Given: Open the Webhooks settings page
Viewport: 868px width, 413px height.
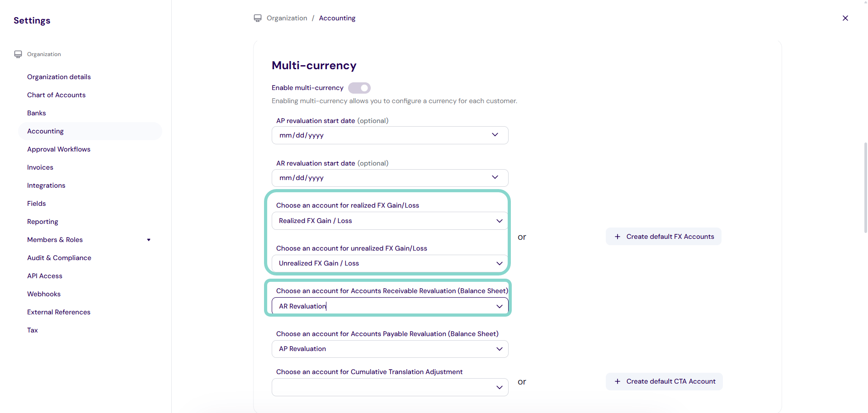Looking at the screenshot, I should point(44,294).
